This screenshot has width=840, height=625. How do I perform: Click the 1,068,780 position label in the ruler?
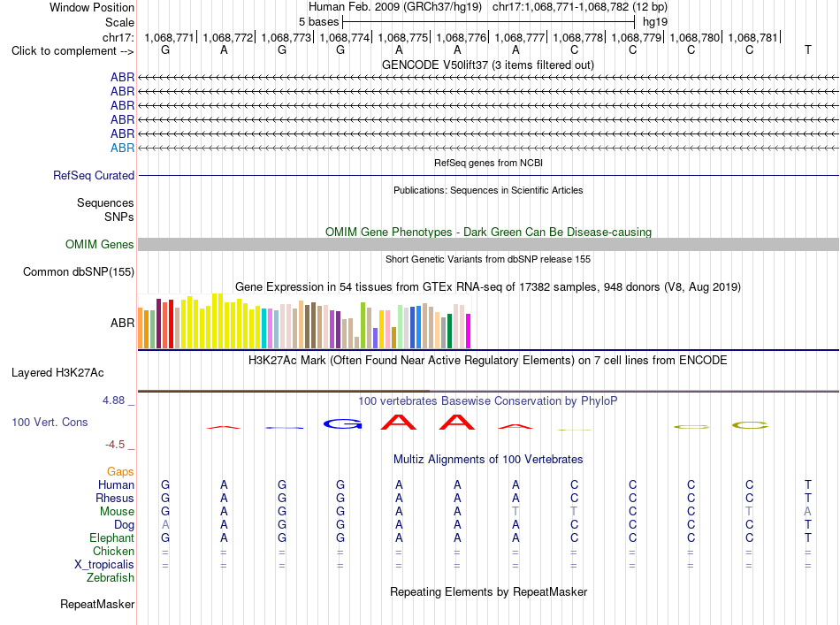coord(695,37)
